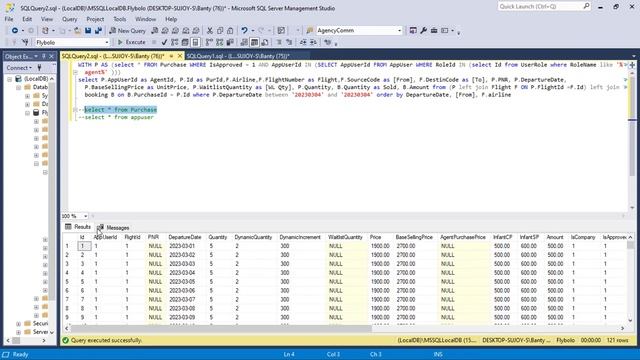Open the File menu
The height and width of the screenshot is (360, 640).
pyautogui.click(x=9, y=19)
